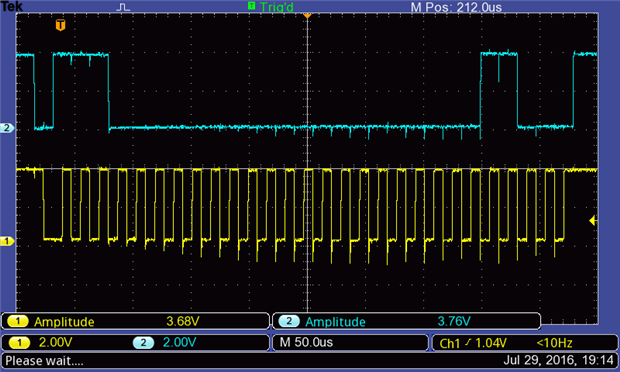Click the cyan Amplitude measurement label

(335, 322)
